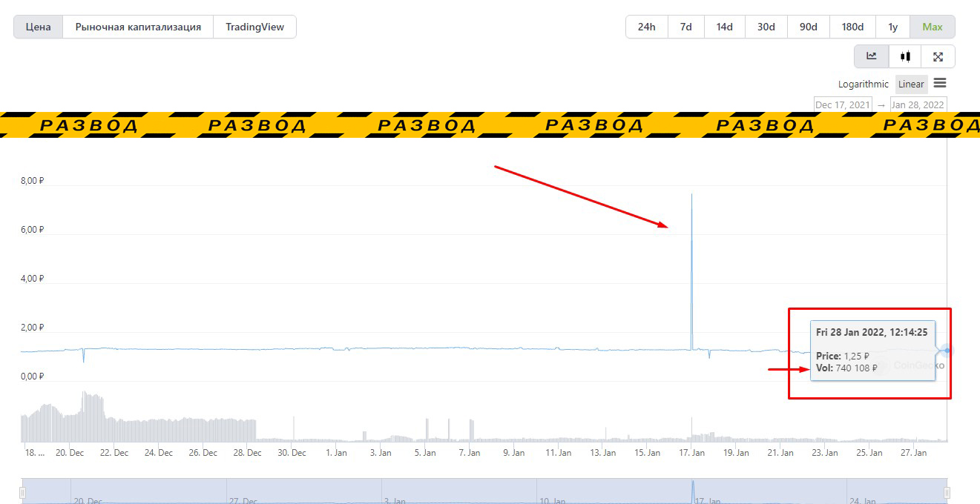The image size is (980, 504).
Task: Choose the 14d range button
Action: pos(724,27)
